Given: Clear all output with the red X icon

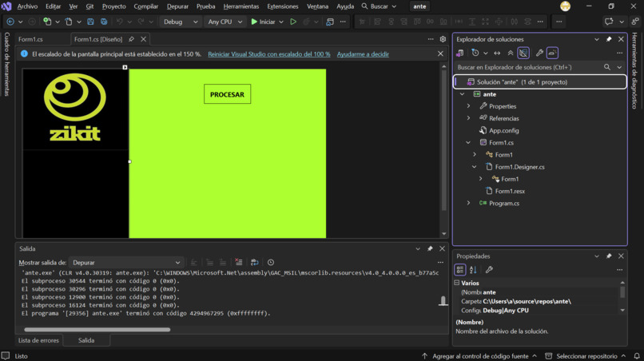Looking at the screenshot, I should (238, 263).
